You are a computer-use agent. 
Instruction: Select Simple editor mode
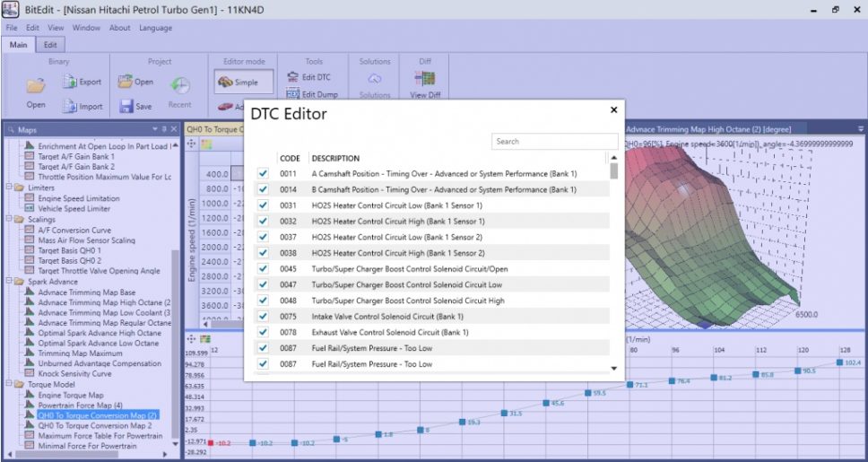[x=243, y=82]
